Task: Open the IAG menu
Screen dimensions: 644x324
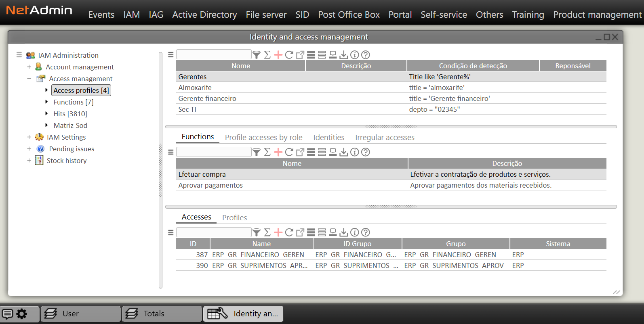Action: click(156, 15)
